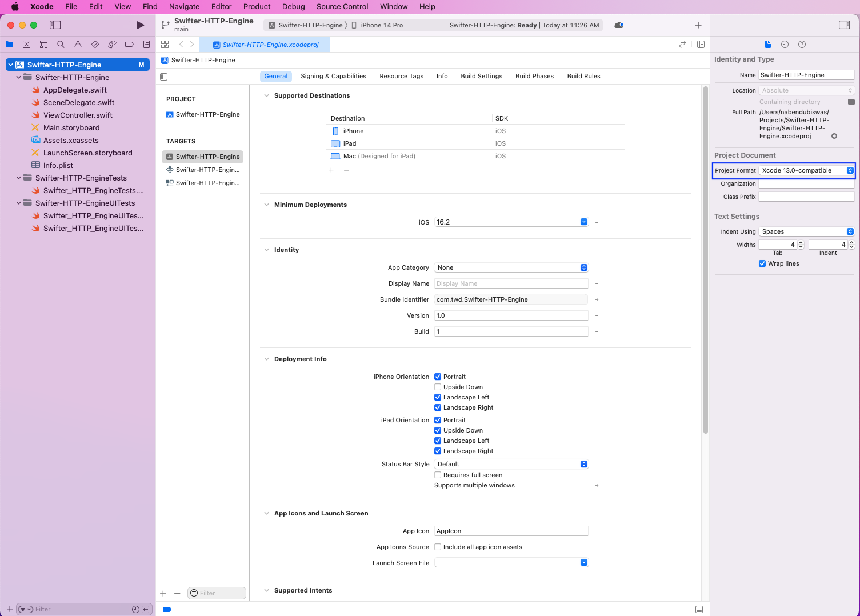Show the Symbol navigator icon
860x616 pixels.
[x=43, y=44]
